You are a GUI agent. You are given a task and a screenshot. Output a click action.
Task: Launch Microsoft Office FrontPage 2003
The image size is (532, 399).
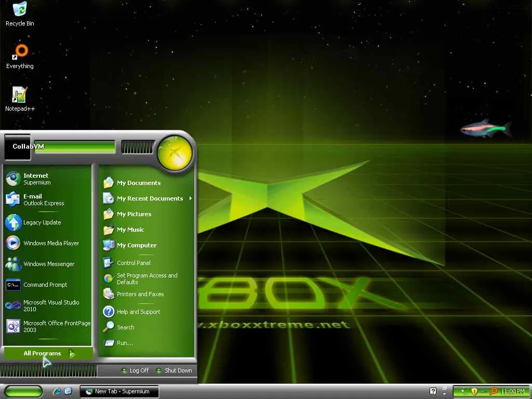tap(47, 326)
